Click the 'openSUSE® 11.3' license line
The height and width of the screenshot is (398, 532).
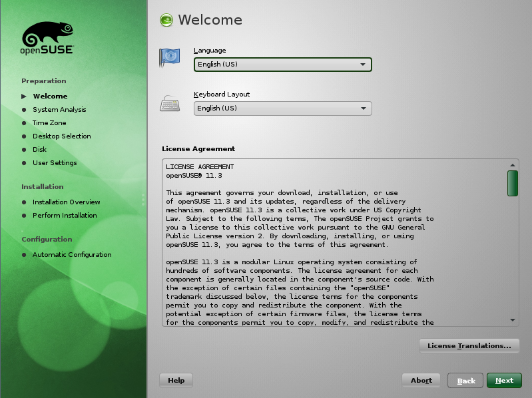point(194,176)
